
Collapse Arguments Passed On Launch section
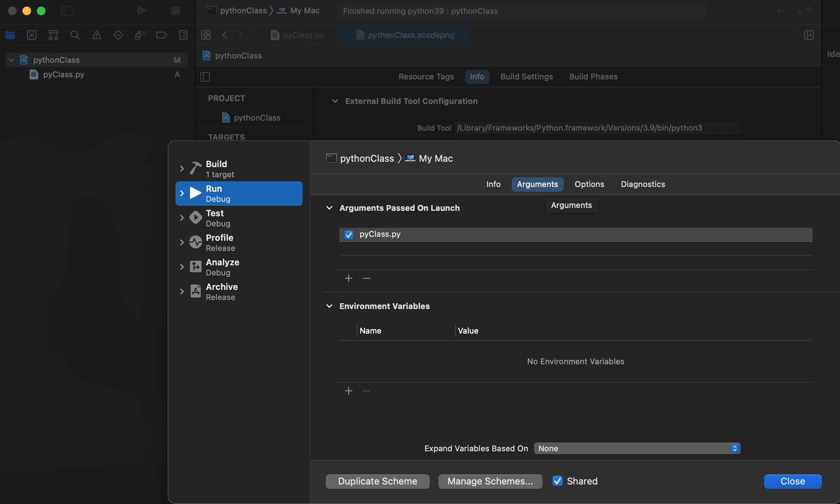click(x=329, y=208)
